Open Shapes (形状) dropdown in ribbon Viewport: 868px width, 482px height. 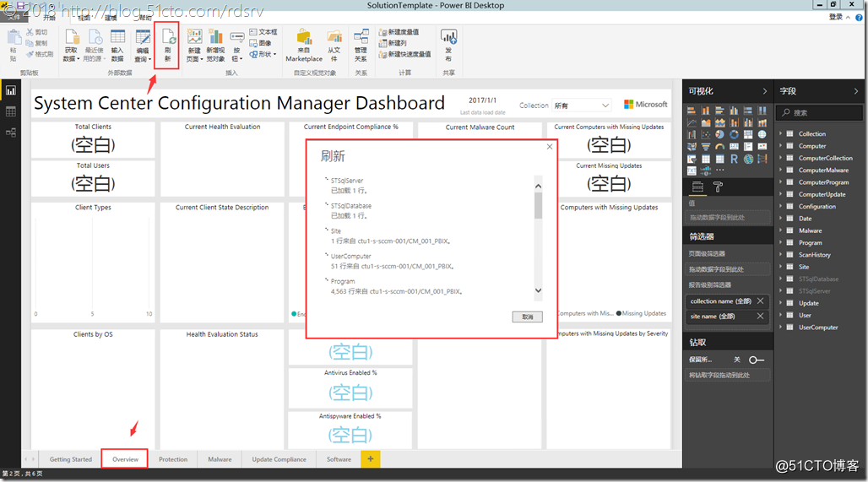click(x=263, y=54)
